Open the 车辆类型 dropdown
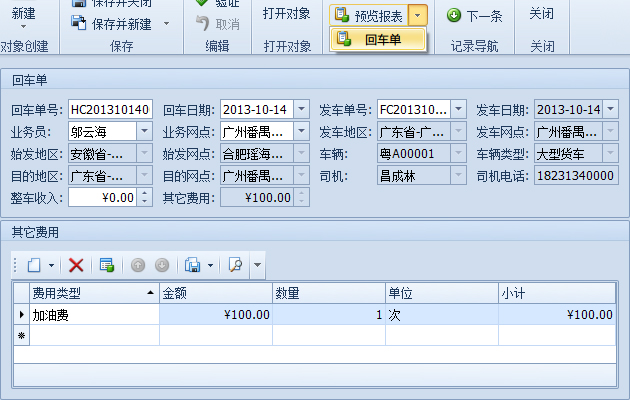 [611, 153]
